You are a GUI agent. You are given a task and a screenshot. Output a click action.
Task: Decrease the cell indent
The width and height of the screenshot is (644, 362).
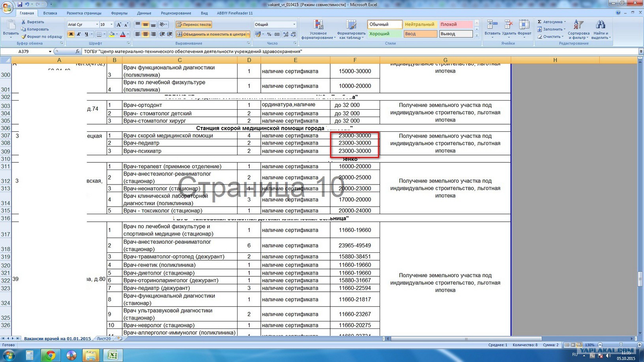[x=162, y=34]
